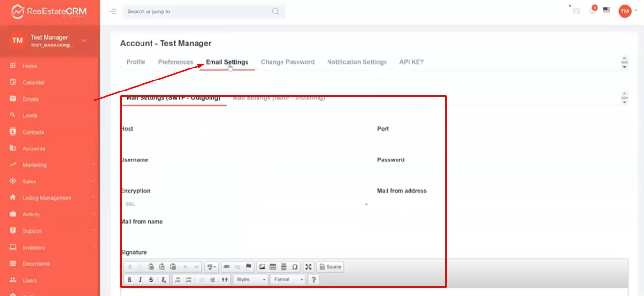The image size is (644, 296).
Task: Insert a table in the signature
Action: coord(273,267)
